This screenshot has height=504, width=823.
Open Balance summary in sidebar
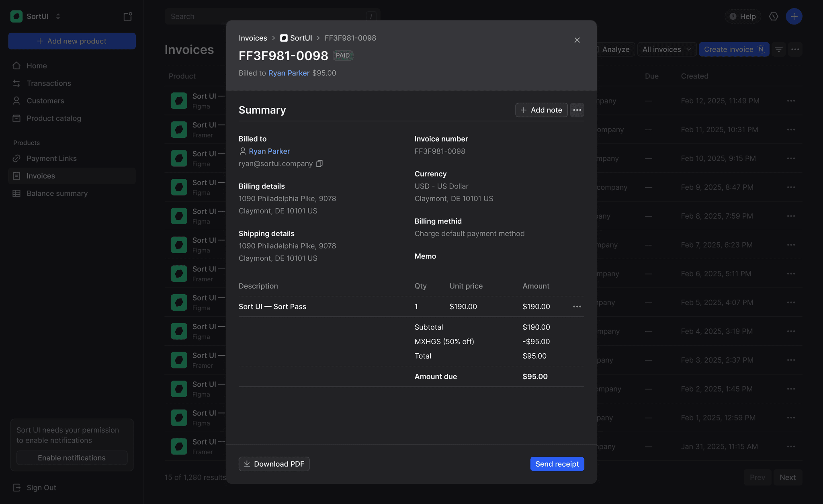(x=72, y=193)
